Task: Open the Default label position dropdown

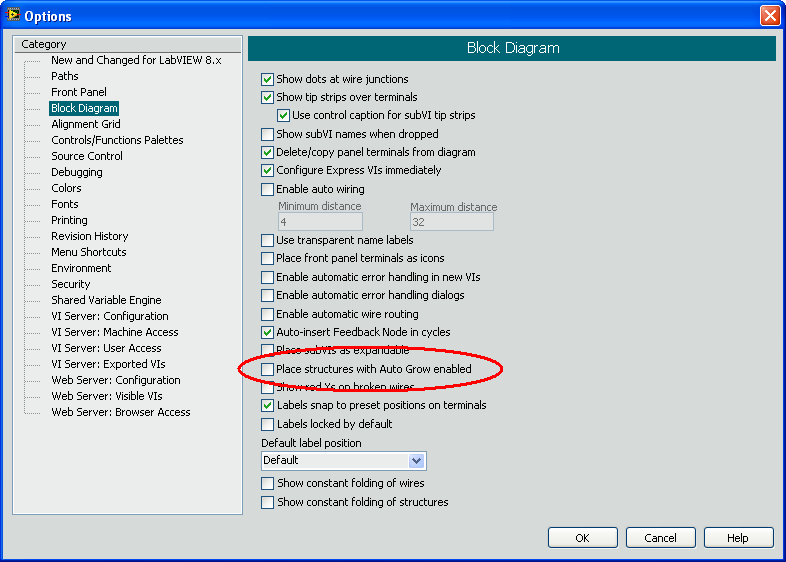Action: (343, 461)
